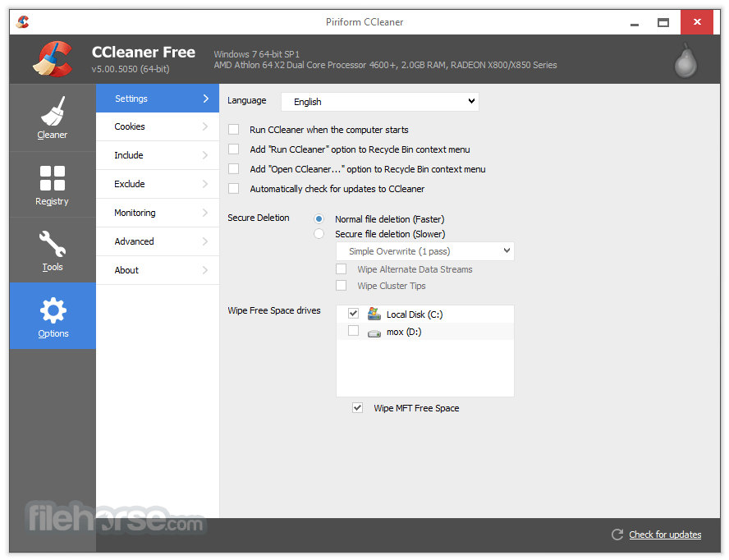Image resolution: width=729 pixels, height=560 pixels.
Task: Click the chevron on the Monitoring row
Action: coord(205,213)
